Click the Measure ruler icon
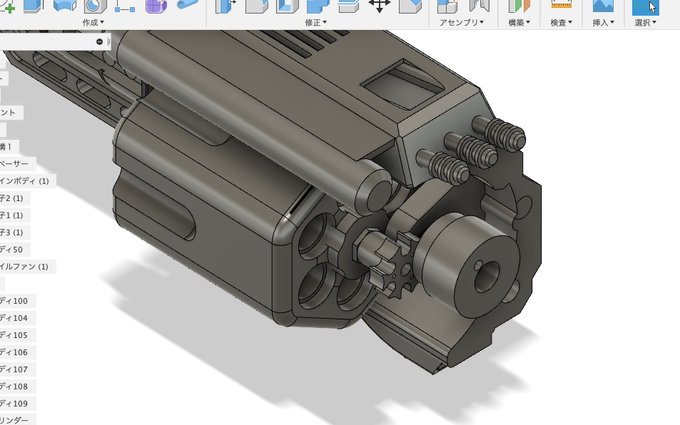This screenshot has width=680, height=425. [x=561, y=5]
